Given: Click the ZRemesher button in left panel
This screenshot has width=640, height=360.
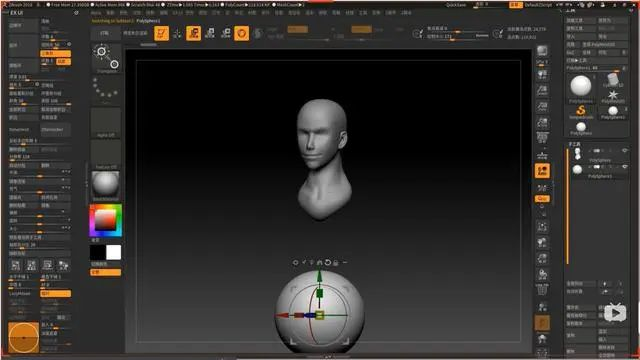Looking at the screenshot, I should point(56,129).
